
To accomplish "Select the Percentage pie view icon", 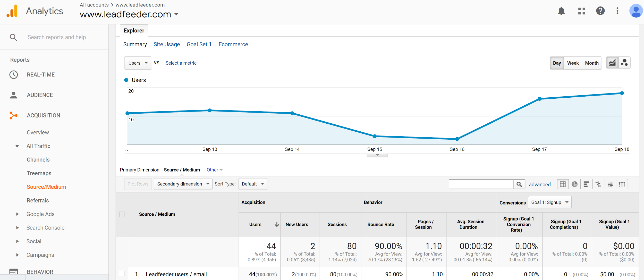I will 575,184.
